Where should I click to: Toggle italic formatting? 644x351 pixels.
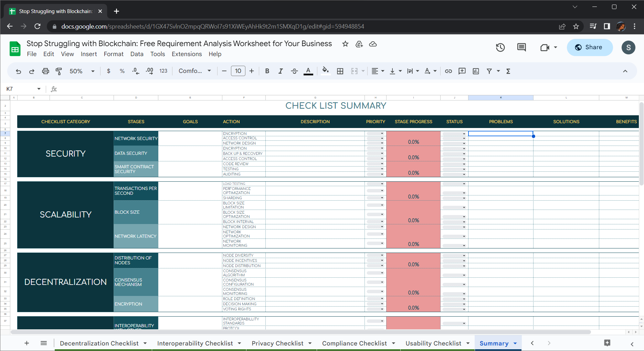[x=281, y=71]
